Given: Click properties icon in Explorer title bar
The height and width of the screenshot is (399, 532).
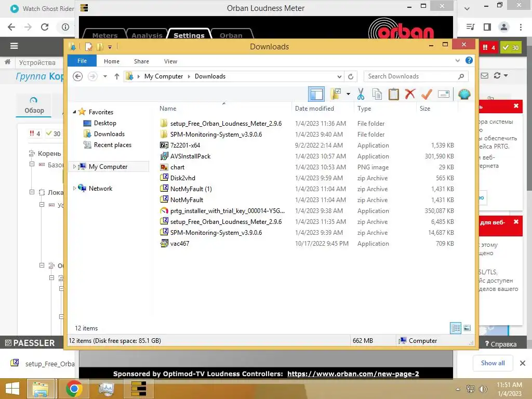Looking at the screenshot, I should (x=88, y=46).
